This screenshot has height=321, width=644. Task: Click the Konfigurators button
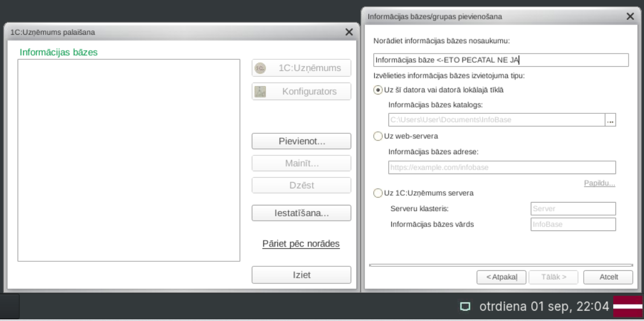coord(301,91)
